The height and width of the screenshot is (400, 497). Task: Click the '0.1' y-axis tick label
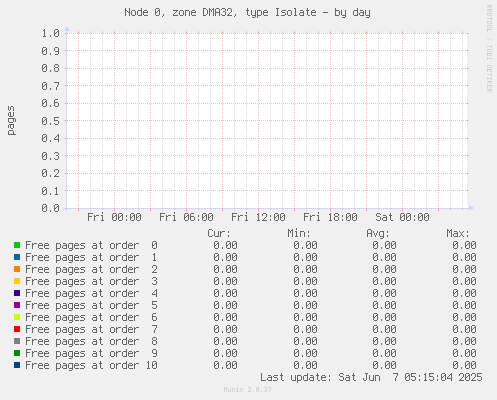pos(50,191)
